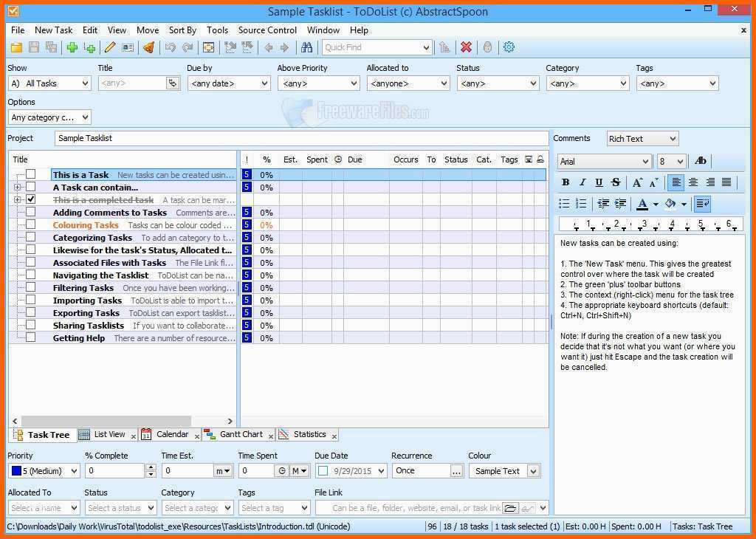Click the bulleted list icon
This screenshot has width=756, height=539.
[x=564, y=204]
